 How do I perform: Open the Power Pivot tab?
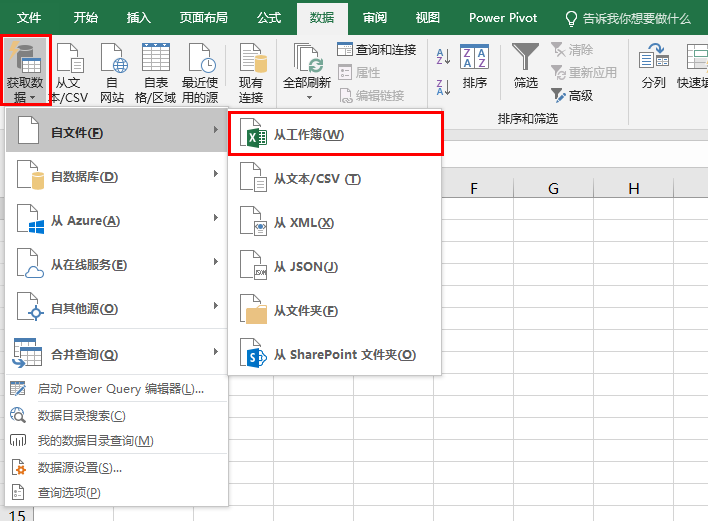pos(503,18)
